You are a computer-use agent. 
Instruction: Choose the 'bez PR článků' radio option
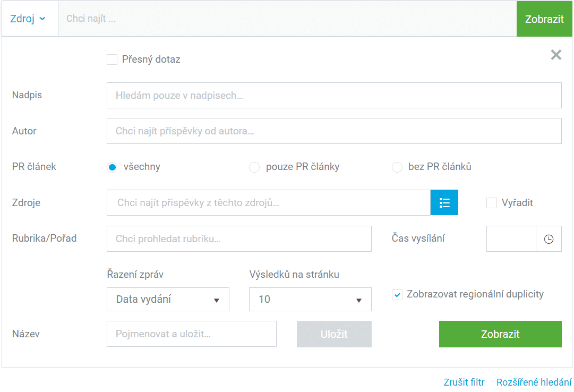click(x=397, y=167)
